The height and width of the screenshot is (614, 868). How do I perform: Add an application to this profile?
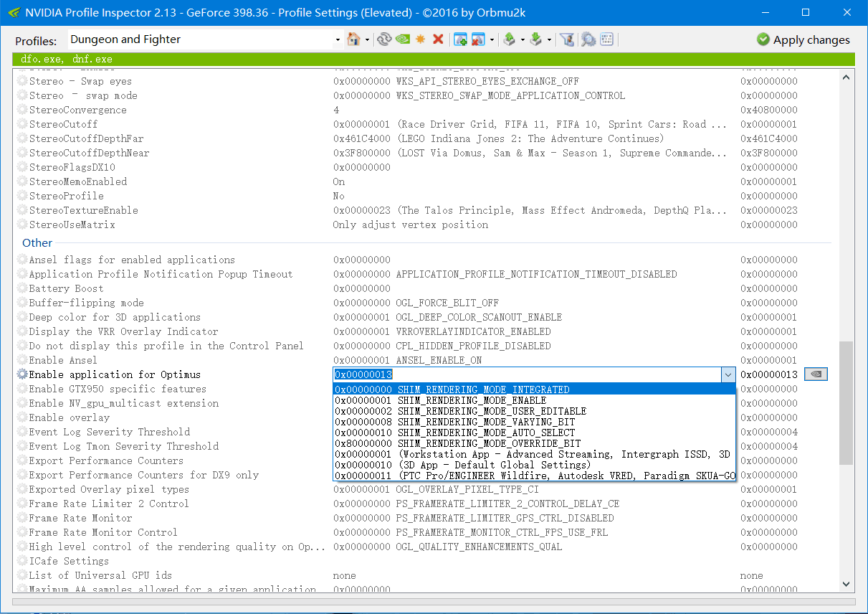460,39
